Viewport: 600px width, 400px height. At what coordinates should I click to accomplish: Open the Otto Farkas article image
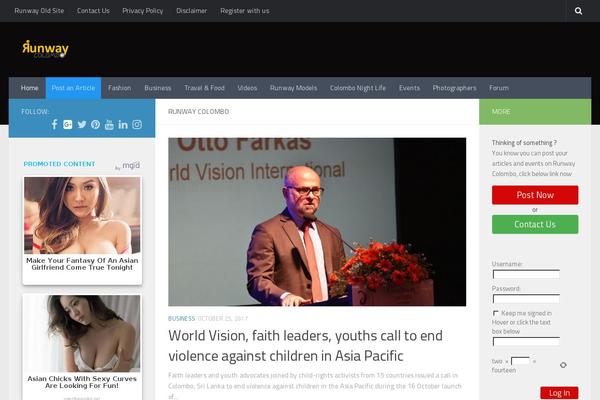click(x=317, y=222)
